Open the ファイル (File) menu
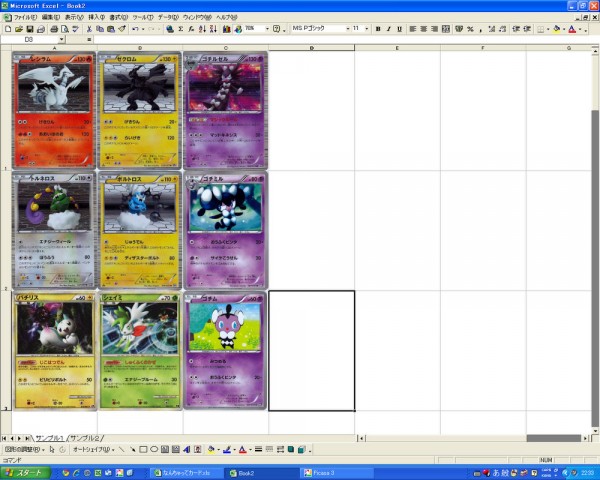 (x=25, y=18)
